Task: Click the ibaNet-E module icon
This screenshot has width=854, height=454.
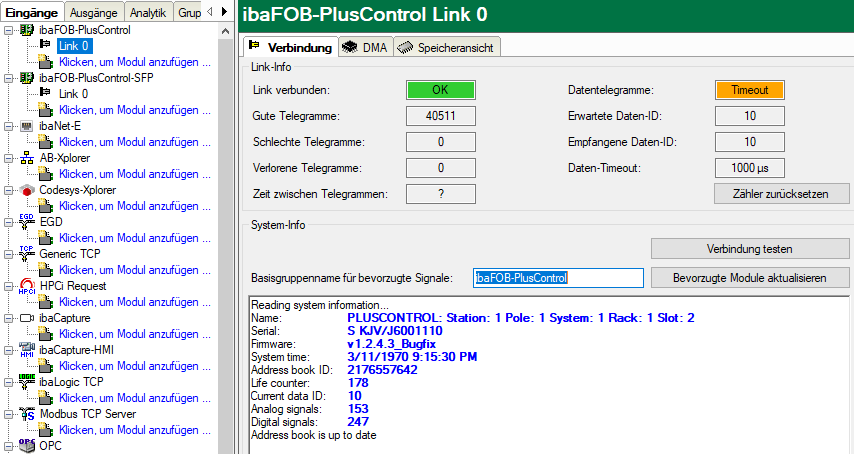Action: (x=27, y=126)
